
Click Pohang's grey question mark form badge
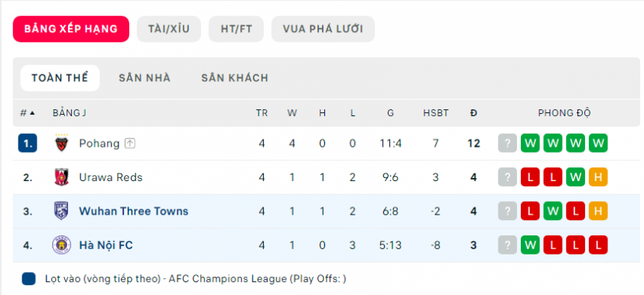(x=508, y=143)
